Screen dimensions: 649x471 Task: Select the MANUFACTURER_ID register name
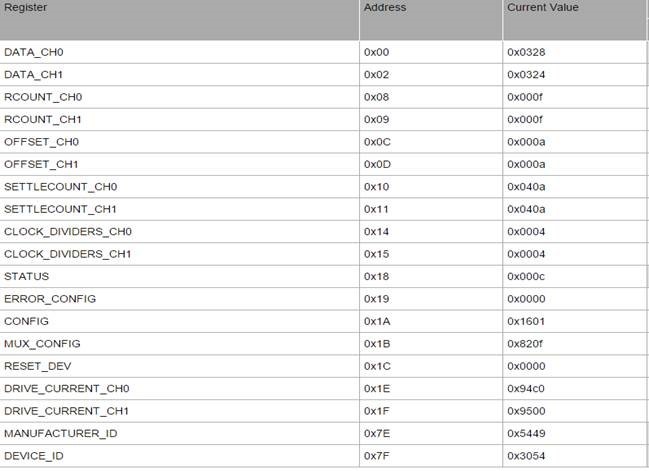coord(60,434)
